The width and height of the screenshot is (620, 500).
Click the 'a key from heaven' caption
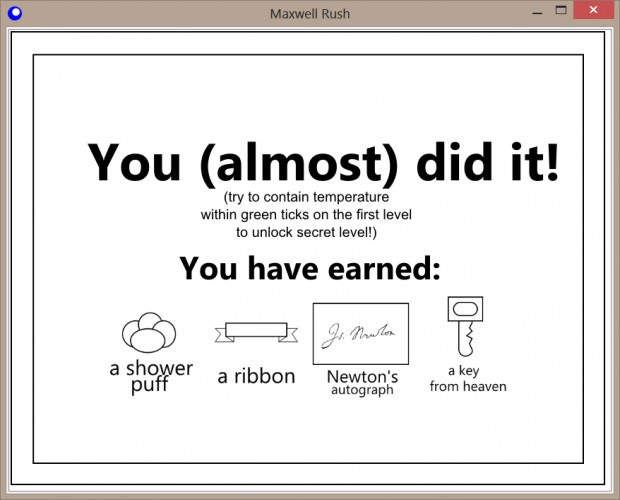click(x=468, y=379)
